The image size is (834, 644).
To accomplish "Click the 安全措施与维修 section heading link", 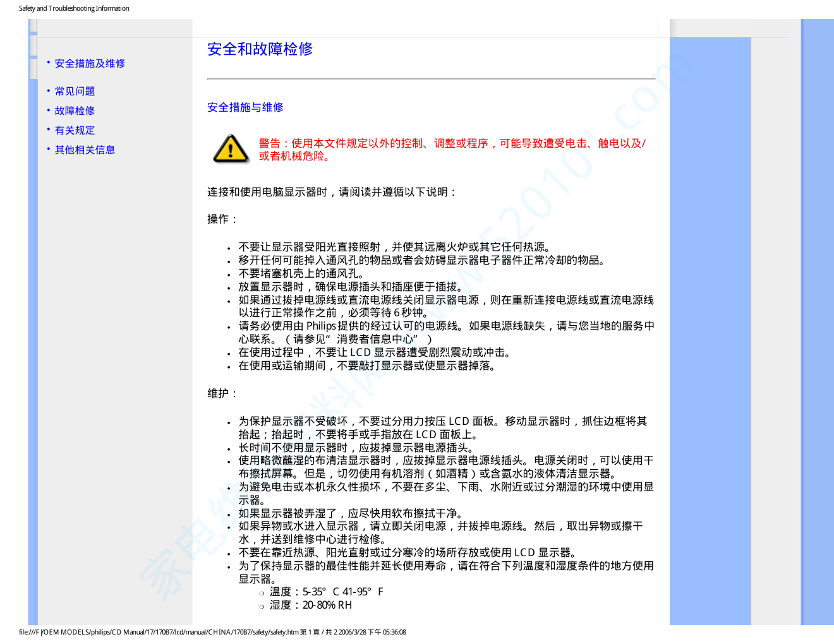I will pos(245,108).
